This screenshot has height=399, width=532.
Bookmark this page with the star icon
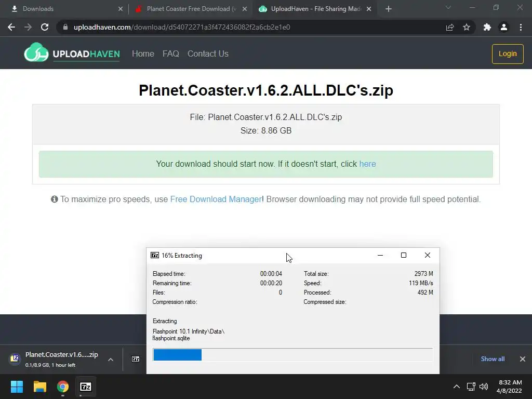467,27
